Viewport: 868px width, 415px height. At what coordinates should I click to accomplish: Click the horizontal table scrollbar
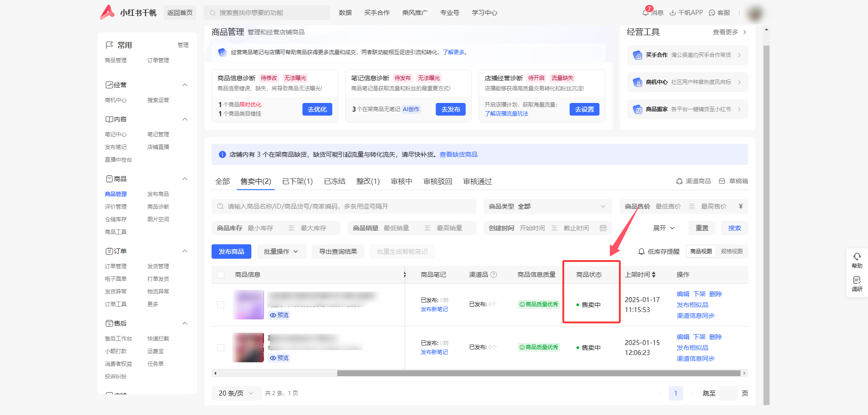click(538, 373)
